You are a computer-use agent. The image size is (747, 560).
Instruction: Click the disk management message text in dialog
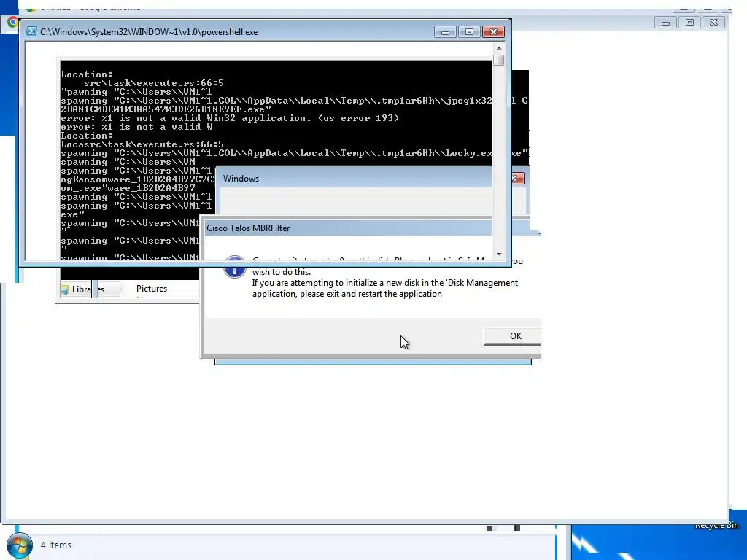coord(386,288)
